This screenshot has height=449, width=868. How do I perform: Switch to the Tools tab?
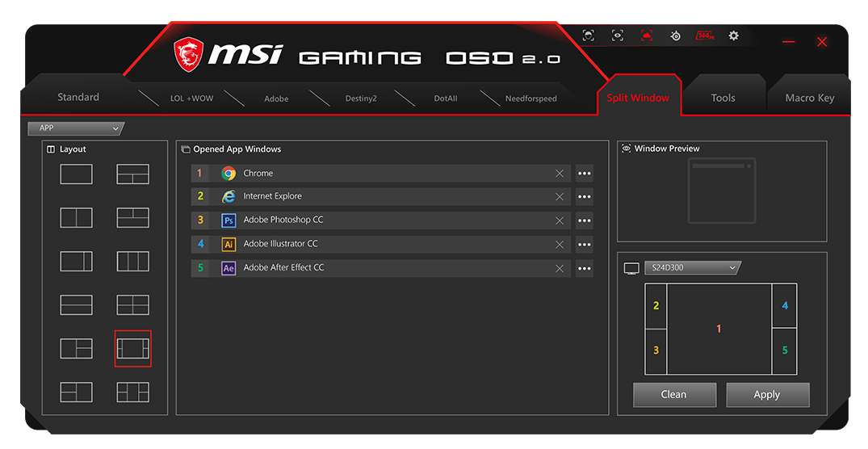tap(723, 98)
